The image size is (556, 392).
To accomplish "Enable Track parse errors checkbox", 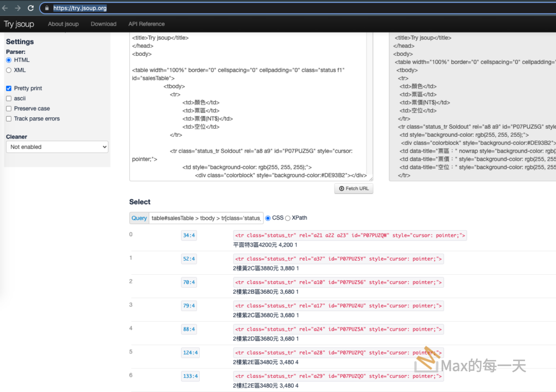I will tap(9, 118).
